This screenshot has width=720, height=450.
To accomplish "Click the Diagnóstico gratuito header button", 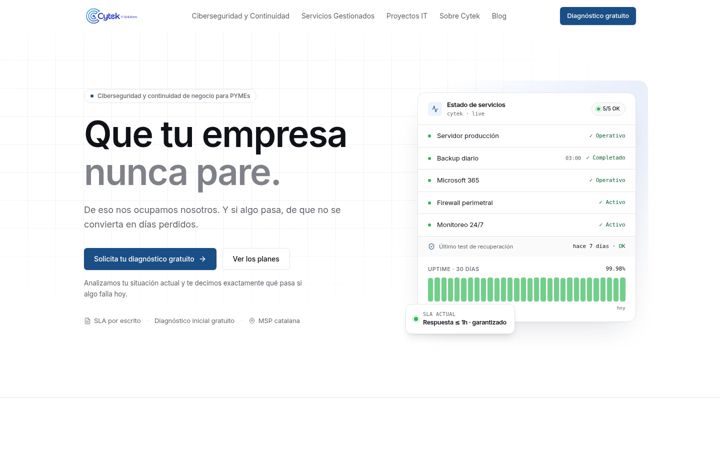I will pyautogui.click(x=597, y=16).
